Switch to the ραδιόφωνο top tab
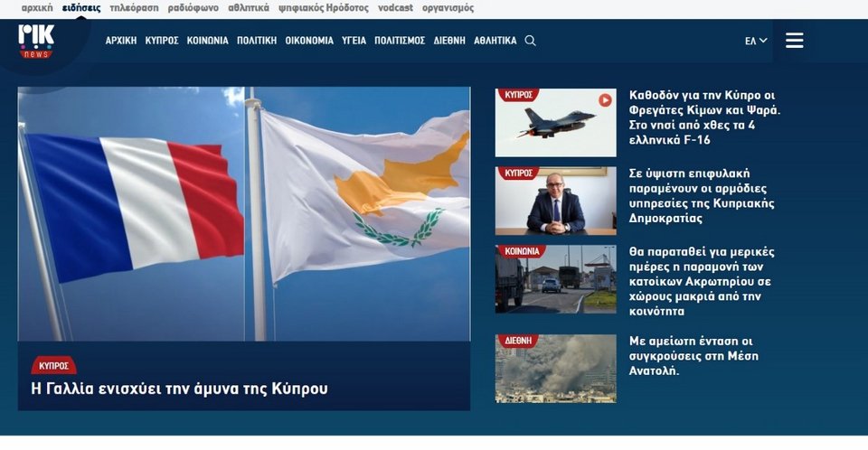The height and width of the screenshot is (450, 868). pyautogui.click(x=193, y=7)
